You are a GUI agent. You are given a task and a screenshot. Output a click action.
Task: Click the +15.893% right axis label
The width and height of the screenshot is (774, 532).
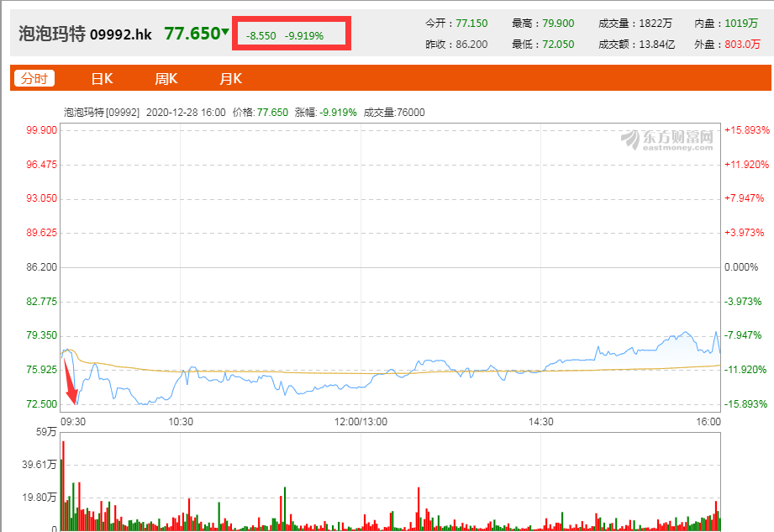747,130
